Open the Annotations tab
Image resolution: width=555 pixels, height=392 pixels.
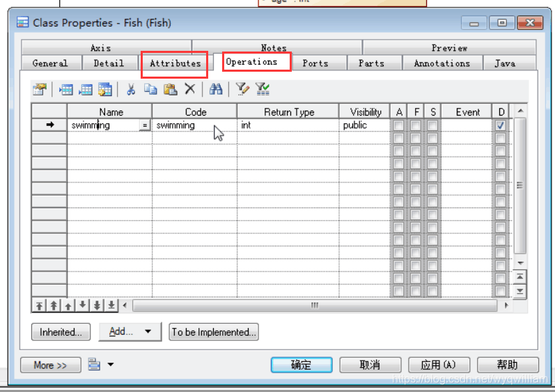click(x=442, y=63)
